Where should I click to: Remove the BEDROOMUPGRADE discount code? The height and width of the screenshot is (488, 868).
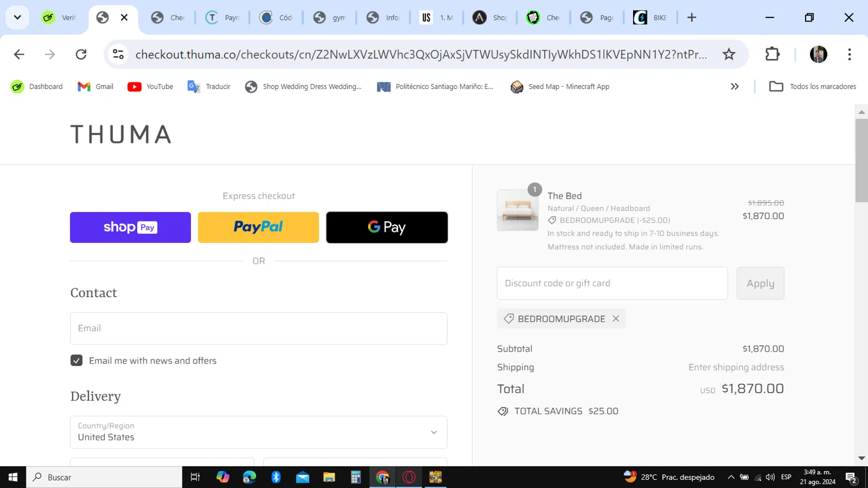(616, 319)
